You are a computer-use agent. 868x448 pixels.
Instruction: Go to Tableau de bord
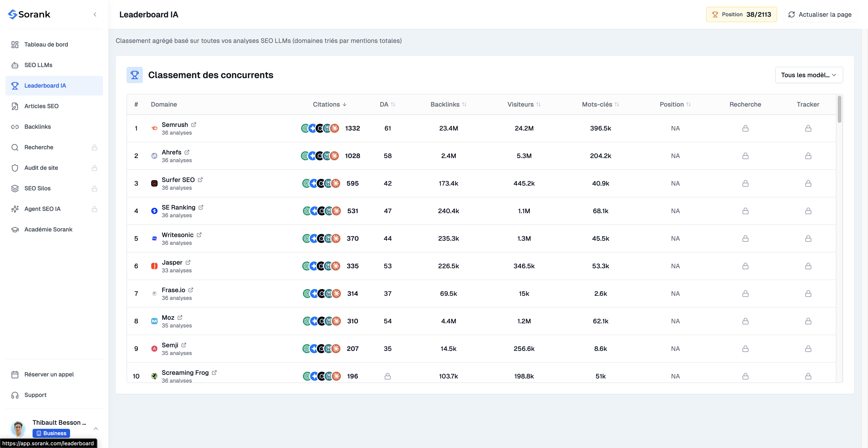[x=46, y=44]
